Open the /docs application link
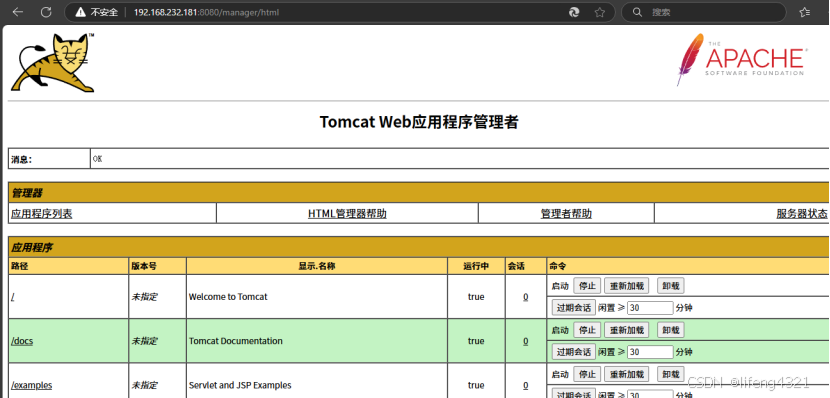 point(22,341)
